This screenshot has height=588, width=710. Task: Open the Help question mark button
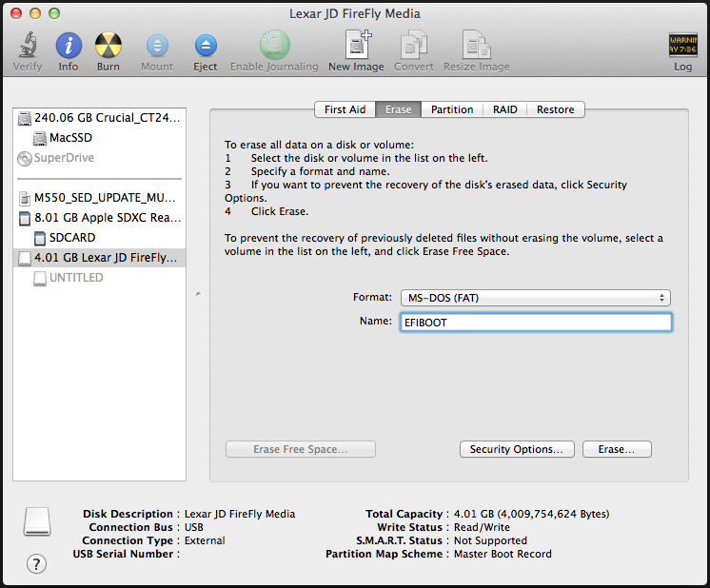pyautogui.click(x=36, y=564)
